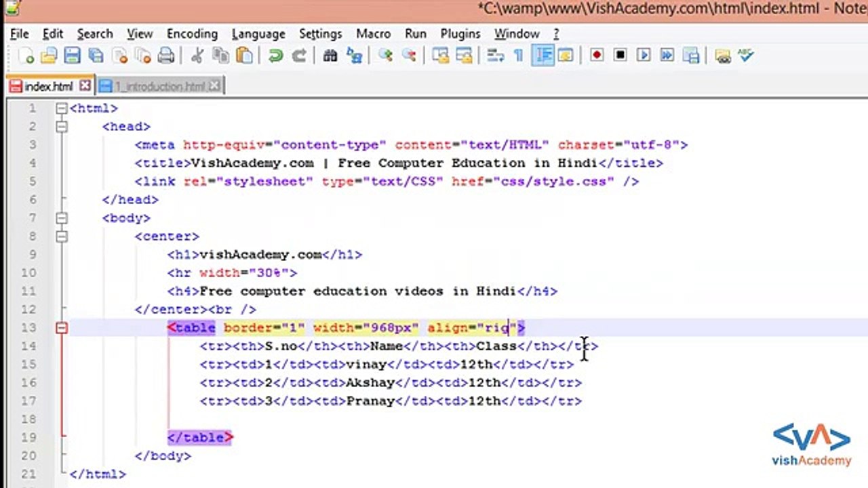Open the user-defined language dialog icon
This screenshot has width=868, height=488.
(566, 56)
